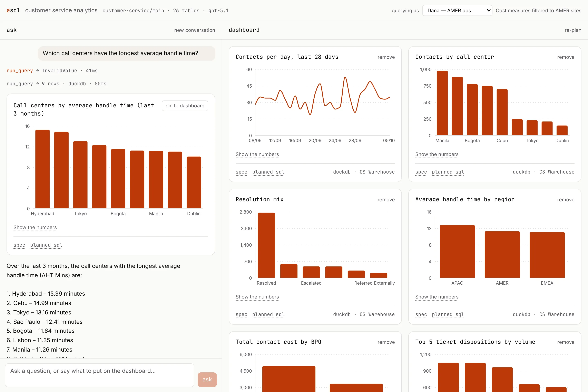Viewport: 588px width, 392px height.
Task: Focus the 'Ask a question' input field
Action: 99,375
